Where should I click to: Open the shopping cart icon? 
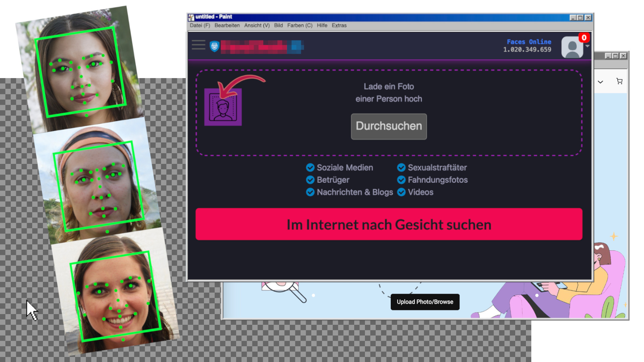pos(619,81)
